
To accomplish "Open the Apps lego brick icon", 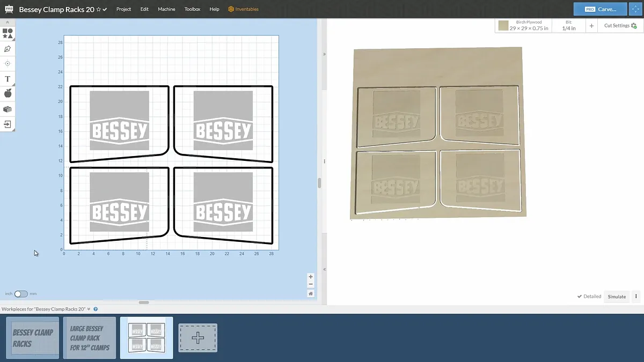I will point(8,109).
